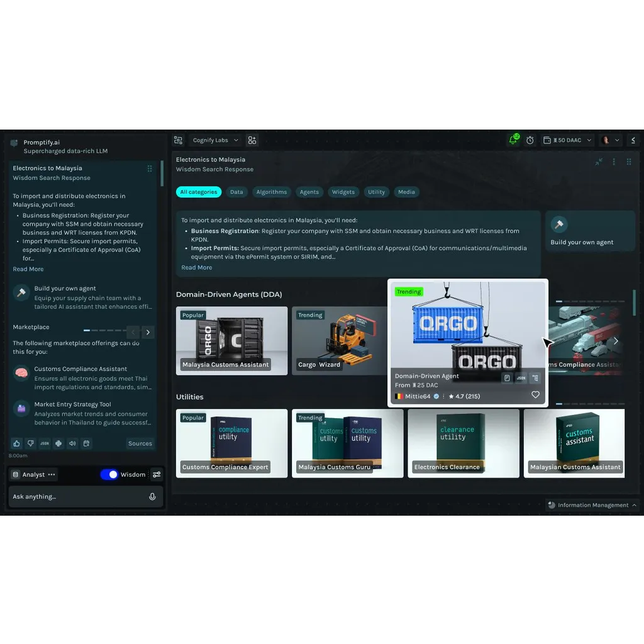
Task: Click the thumbs up feedback icon
Action: (16, 443)
